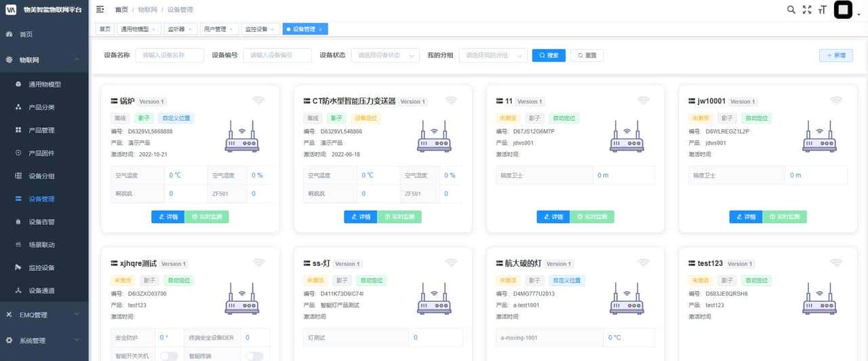Screen dimensions: 868x361
Task: Open 实时监测 for the 锅炉 device
Action: click(x=207, y=217)
